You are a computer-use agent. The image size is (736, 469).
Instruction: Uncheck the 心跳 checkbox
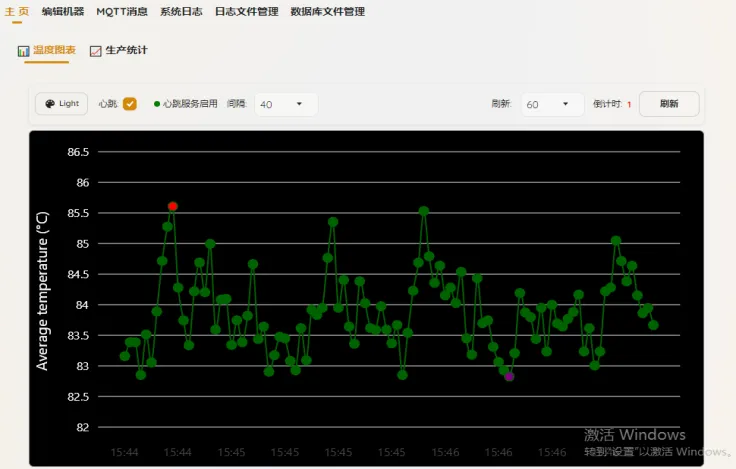(130, 104)
